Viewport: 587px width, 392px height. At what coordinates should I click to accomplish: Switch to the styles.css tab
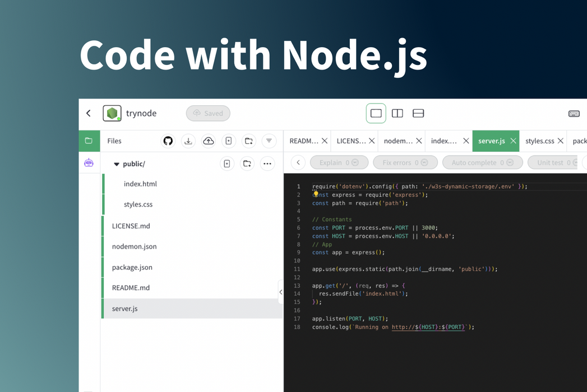(540, 141)
